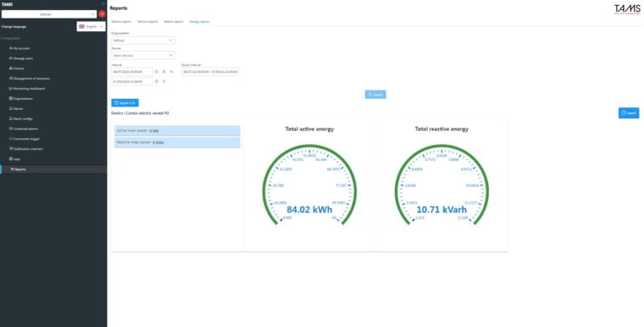Open My account in the sidebar
This screenshot has width=644, height=327.
21,48
